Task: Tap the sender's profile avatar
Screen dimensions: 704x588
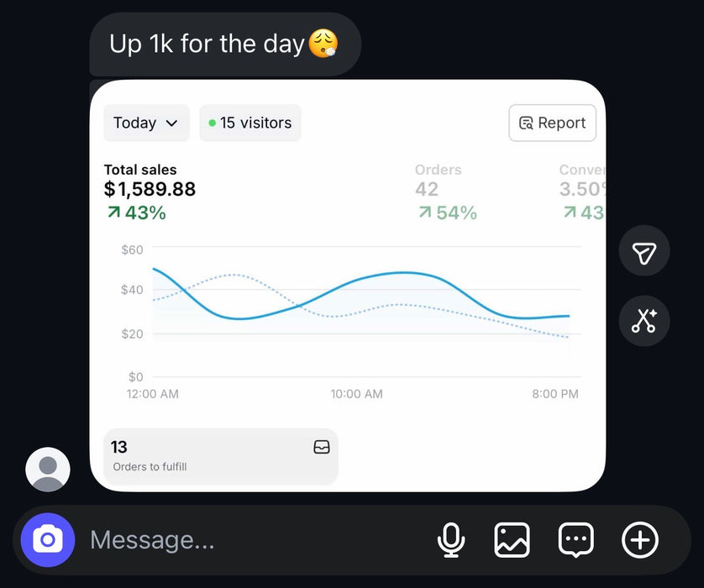Action: [x=48, y=469]
